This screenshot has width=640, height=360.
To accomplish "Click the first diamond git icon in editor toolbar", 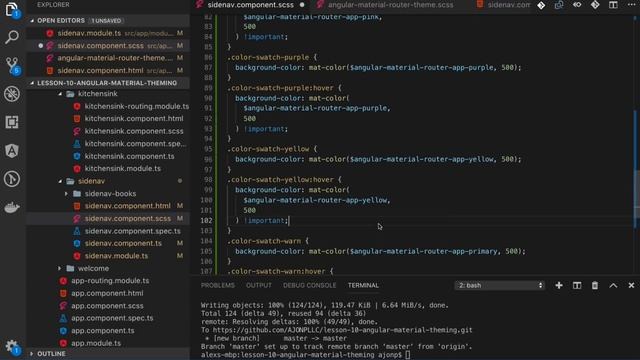I will click(x=541, y=5).
